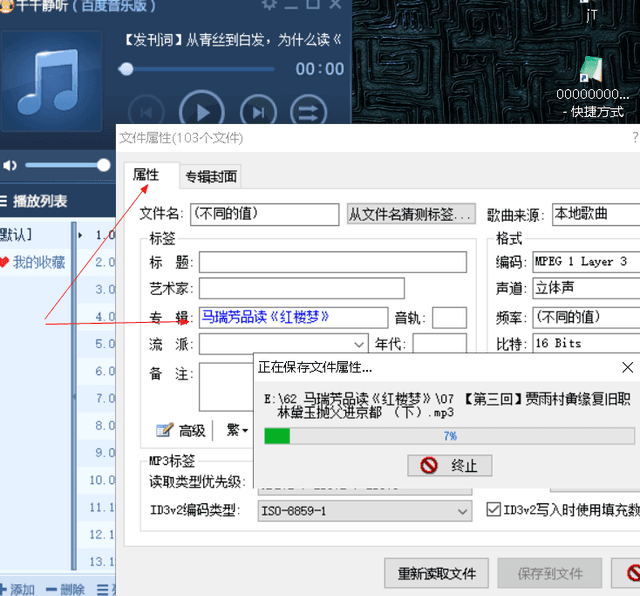This screenshot has width=640, height=596.
Task: Toggle the ID3v2写入时使用填充 checkbox
Action: pyautogui.click(x=493, y=510)
